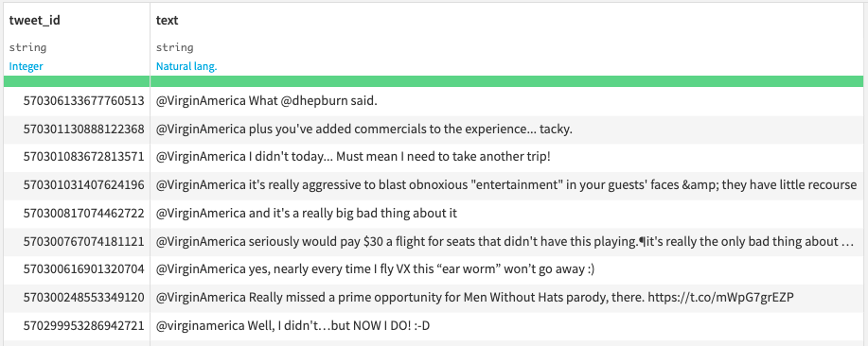Select tweet ID cell 570301130888122368

point(77,130)
